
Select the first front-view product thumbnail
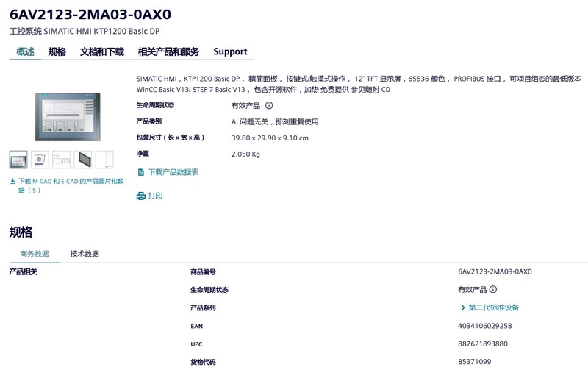[18, 160]
